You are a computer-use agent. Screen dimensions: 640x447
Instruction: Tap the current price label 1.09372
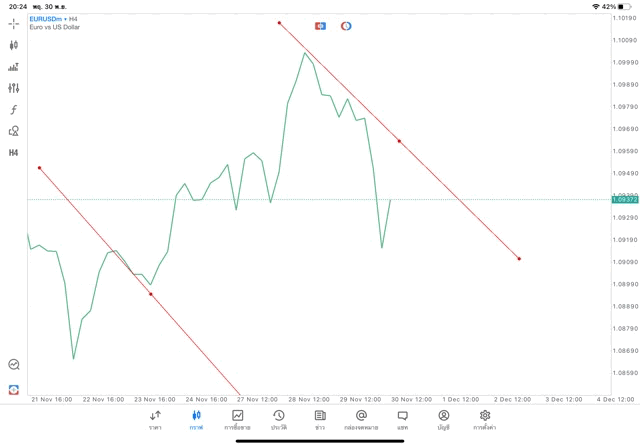624,199
